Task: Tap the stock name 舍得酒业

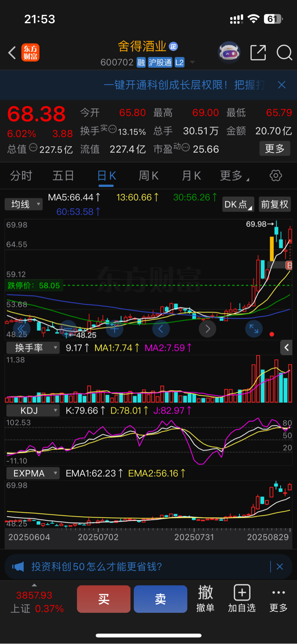Action: (142, 46)
